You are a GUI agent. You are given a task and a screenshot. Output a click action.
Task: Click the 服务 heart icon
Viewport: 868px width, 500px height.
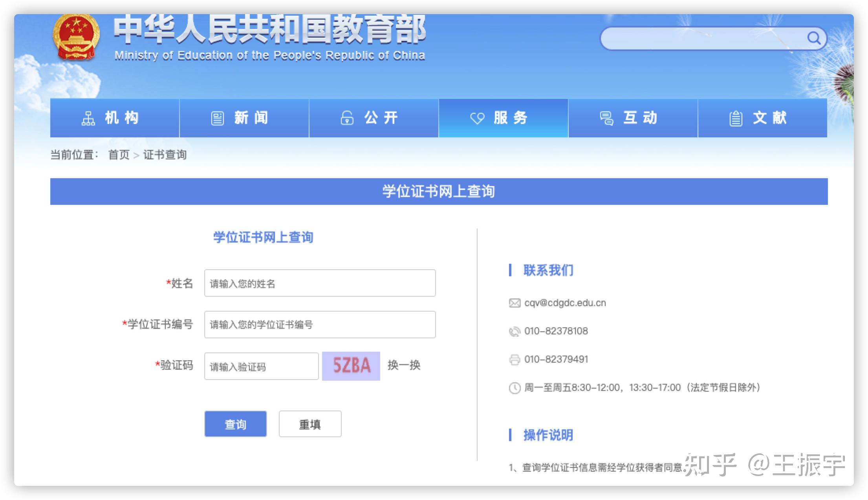(478, 118)
